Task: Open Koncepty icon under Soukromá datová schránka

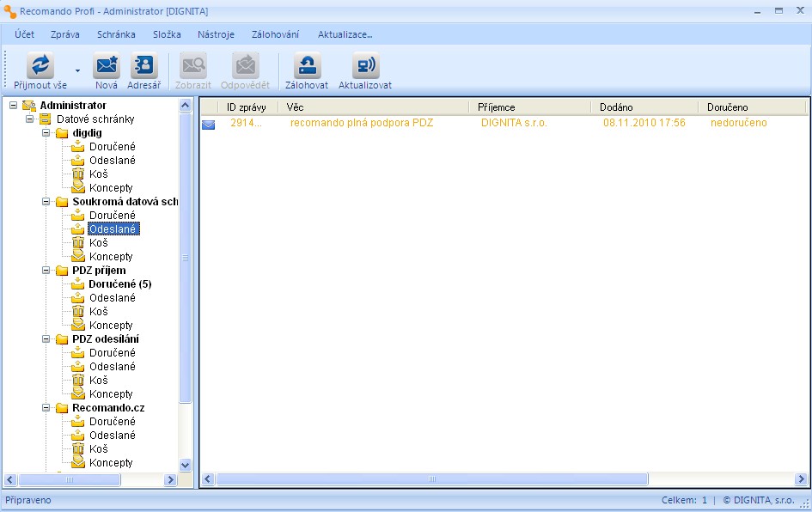Action: pyautogui.click(x=77, y=256)
